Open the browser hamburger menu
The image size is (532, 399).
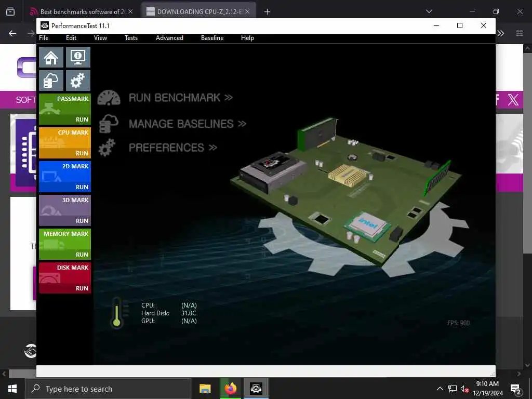(520, 33)
